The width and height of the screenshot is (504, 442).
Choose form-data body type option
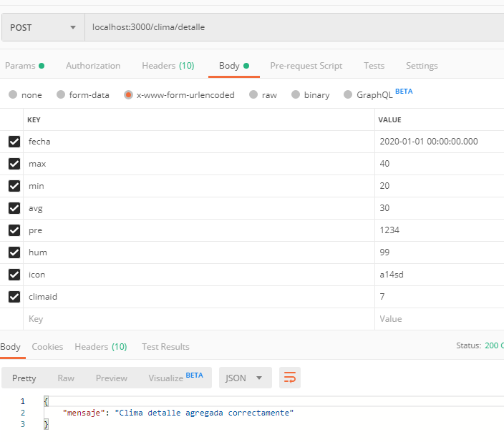[61, 94]
